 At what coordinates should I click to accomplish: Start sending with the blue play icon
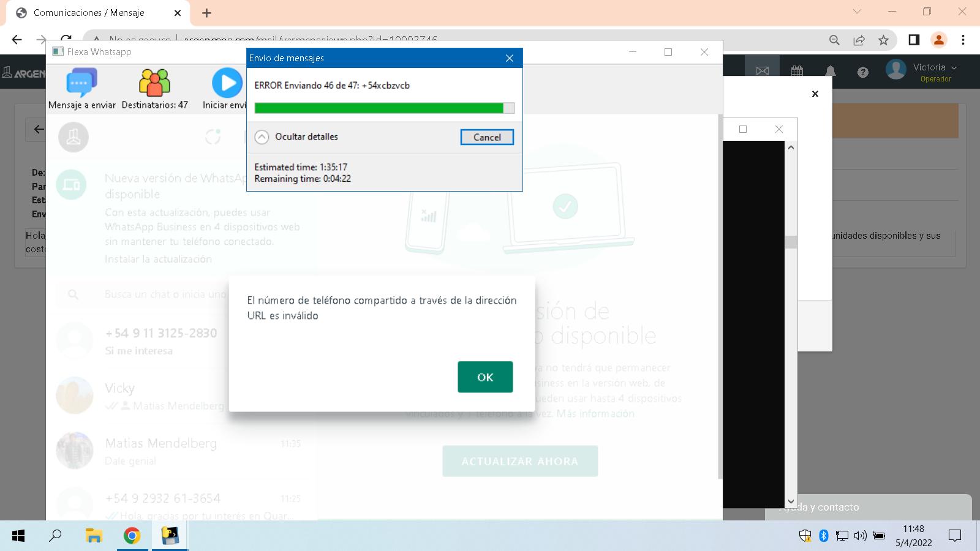pos(227,83)
